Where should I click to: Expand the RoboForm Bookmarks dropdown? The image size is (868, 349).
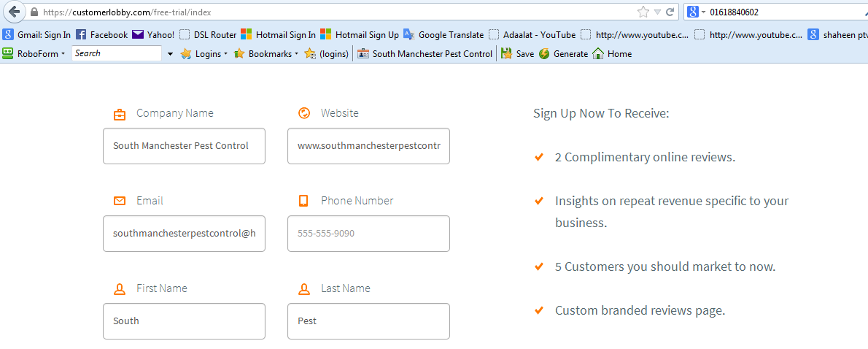coord(266,53)
